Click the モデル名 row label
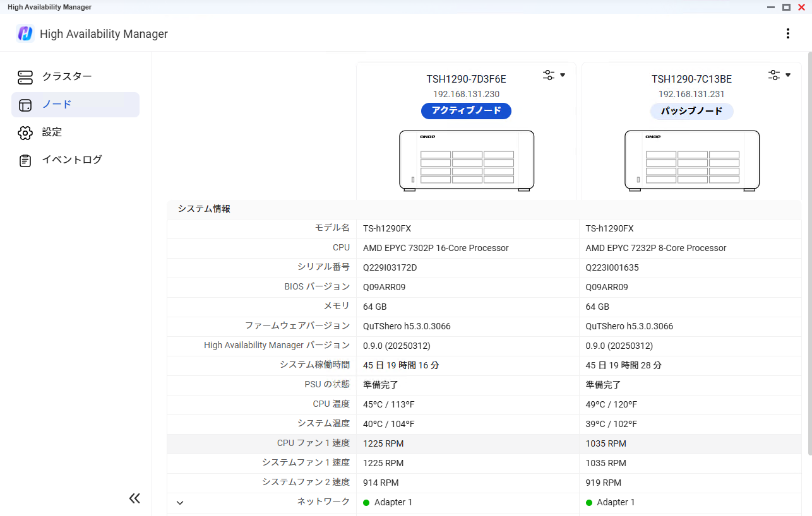Viewport: 812px width, 516px height. tap(332, 228)
